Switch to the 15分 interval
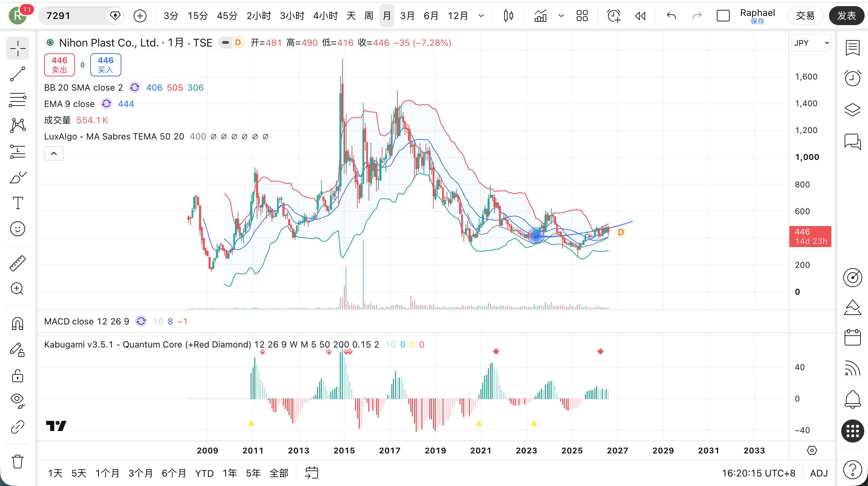Image resolution: width=868 pixels, height=486 pixels. click(x=198, y=16)
